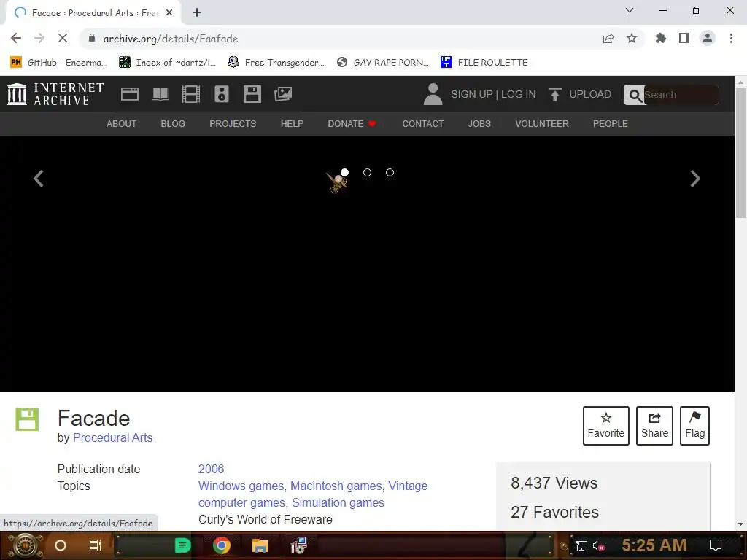Open the PEOPLE menu item
Image resolution: width=747 pixels, height=560 pixels.
[611, 124]
